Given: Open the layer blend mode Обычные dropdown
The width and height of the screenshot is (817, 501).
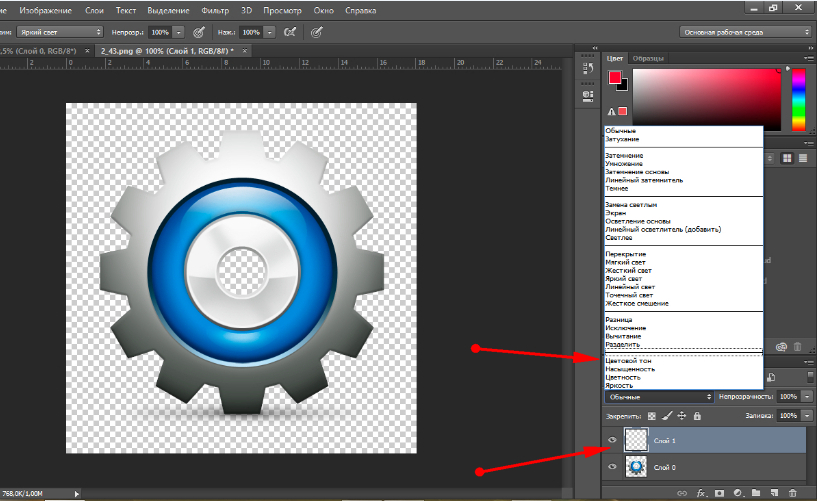Looking at the screenshot, I should tap(659, 397).
